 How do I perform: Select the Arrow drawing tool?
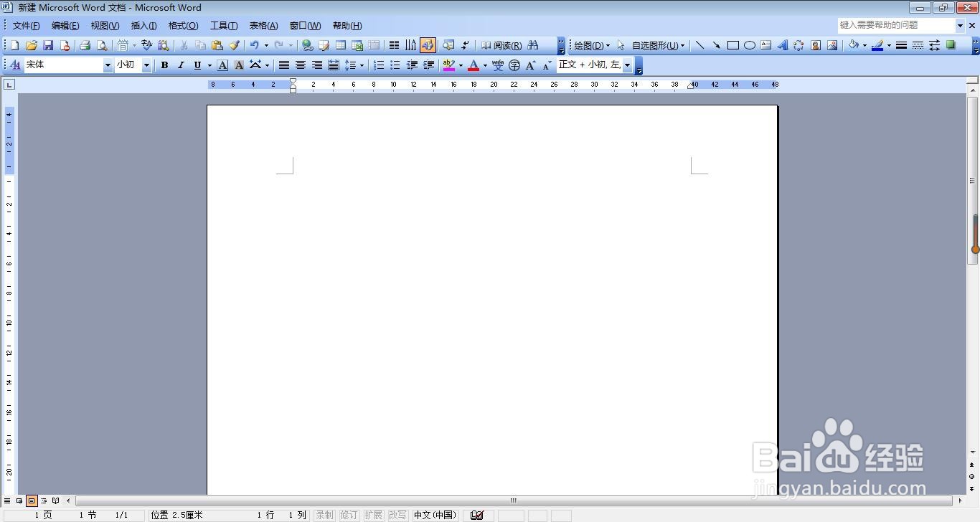point(716,45)
